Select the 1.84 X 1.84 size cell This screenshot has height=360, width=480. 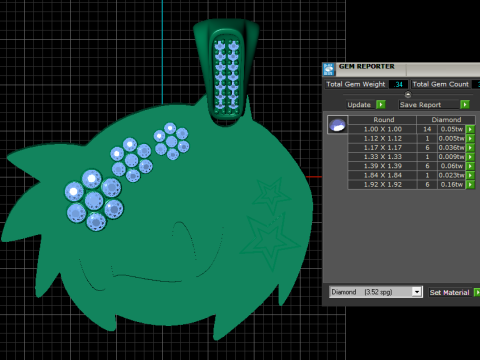pos(383,175)
